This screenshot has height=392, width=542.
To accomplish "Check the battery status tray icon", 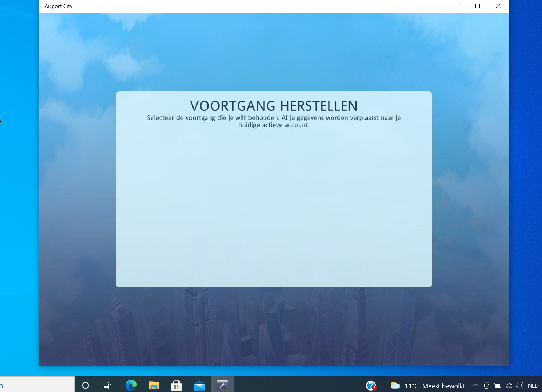I will (x=498, y=385).
